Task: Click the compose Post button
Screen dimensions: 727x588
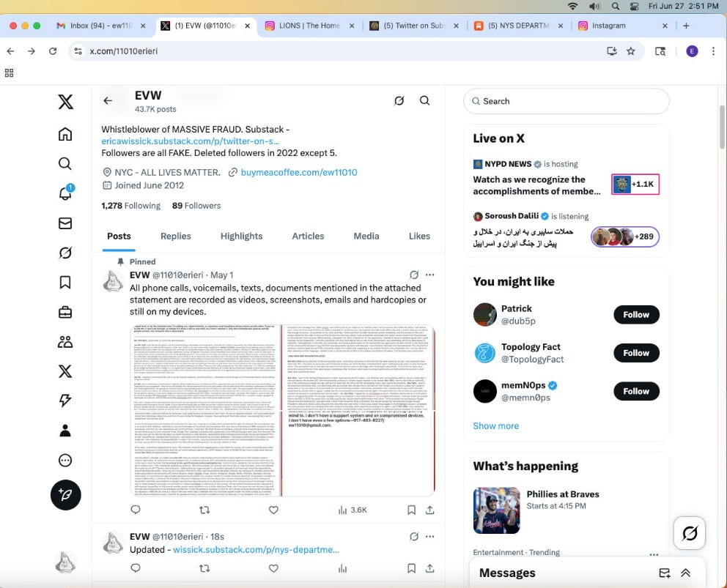Action: [x=65, y=495]
